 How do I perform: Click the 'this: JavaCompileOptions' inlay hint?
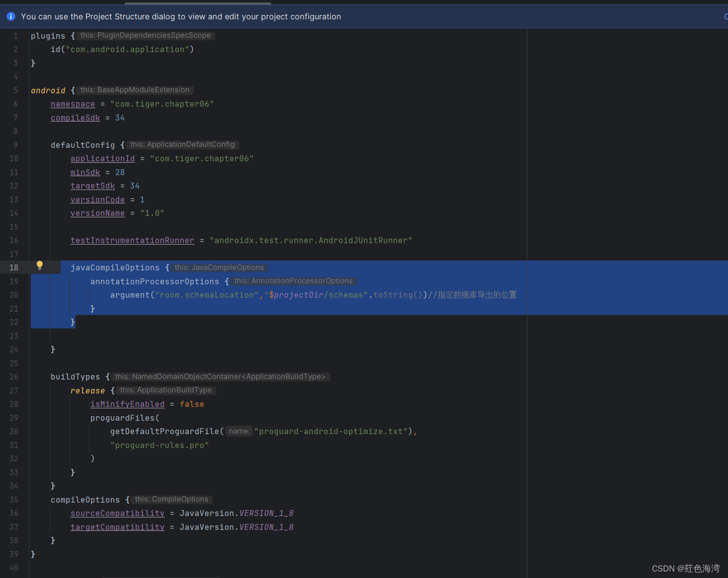(219, 267)
